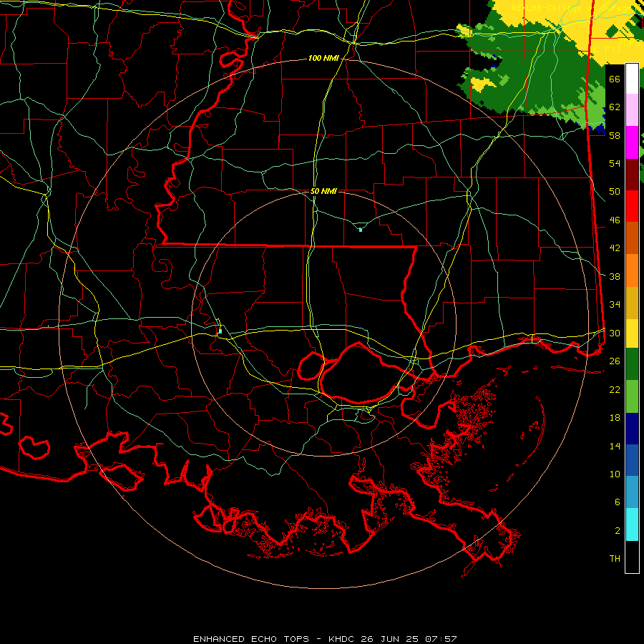
Task: Click the bright orange legend swatch
Action: pos(632,270)
